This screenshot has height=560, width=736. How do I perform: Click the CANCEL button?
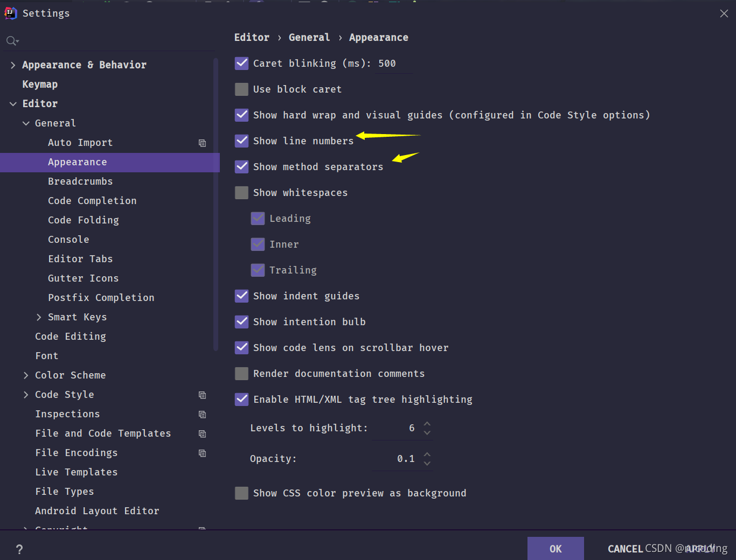tap(625, 549)
